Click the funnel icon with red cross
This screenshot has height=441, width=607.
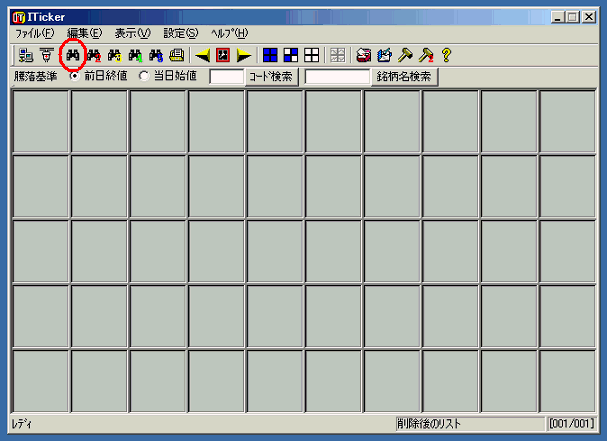(47, 55)
